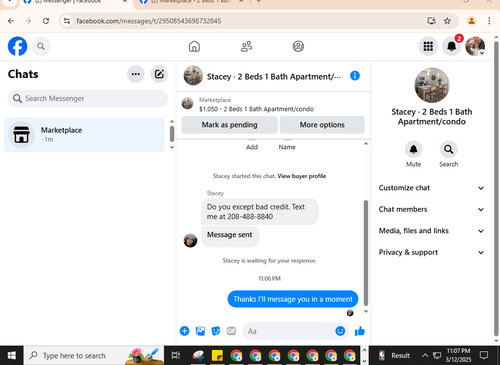Mute the conversation bell icon
This screenshot has width=500, height=365.
[413, 149]
